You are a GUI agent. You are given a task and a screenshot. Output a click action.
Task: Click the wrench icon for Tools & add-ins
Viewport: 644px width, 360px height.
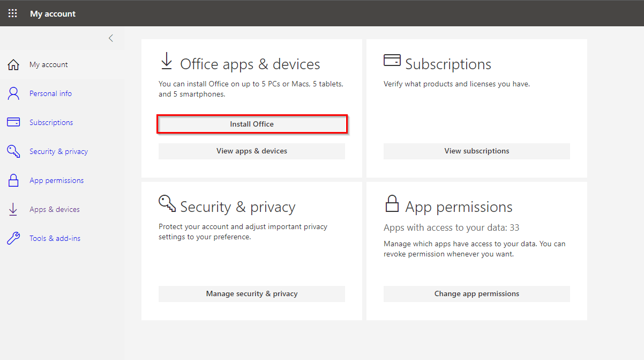click(13, 238)
